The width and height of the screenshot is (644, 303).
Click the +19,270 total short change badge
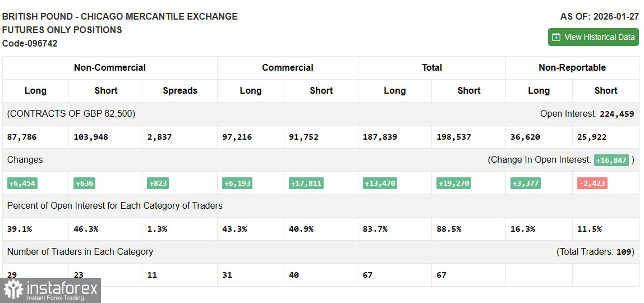pyautogui.click(x=453, y=183)
